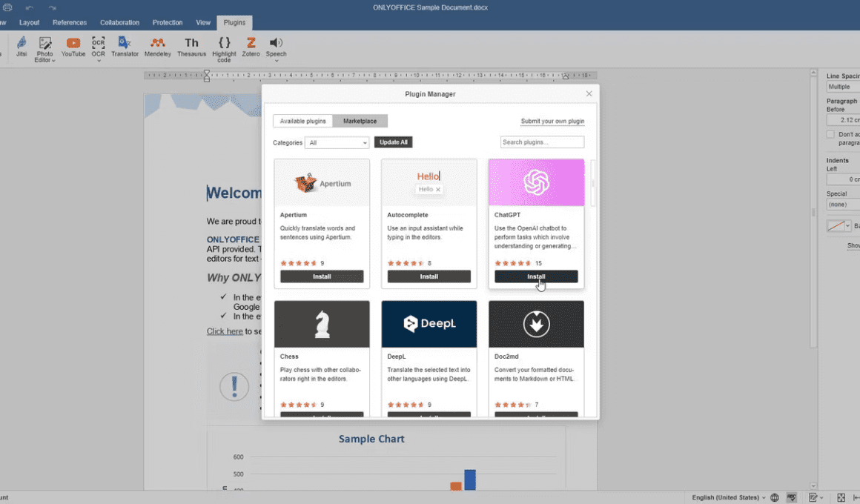Open the Submit your own plugin link
860x504 pixels.
pos(552,122)
